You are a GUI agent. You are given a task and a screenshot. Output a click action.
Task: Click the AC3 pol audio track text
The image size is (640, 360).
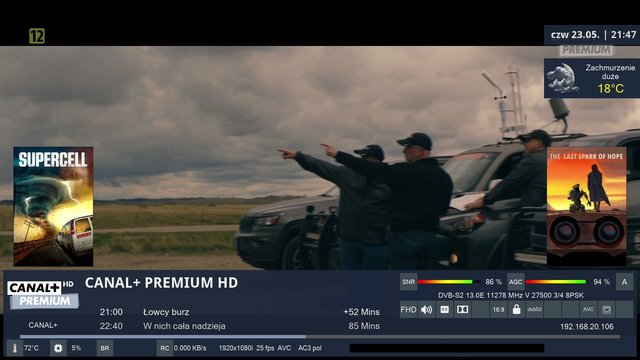[x=309, y=348]
